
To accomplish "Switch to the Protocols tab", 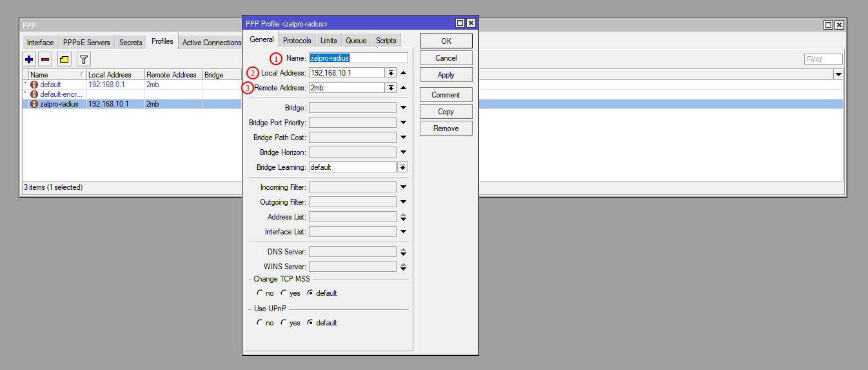I will [x=297, y=41].
